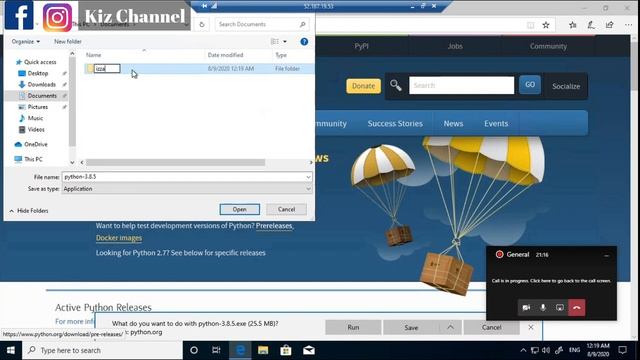
Task: Open Cortana circle icon on taskbar
Action: pyautogui.click(x=194, y=350)
